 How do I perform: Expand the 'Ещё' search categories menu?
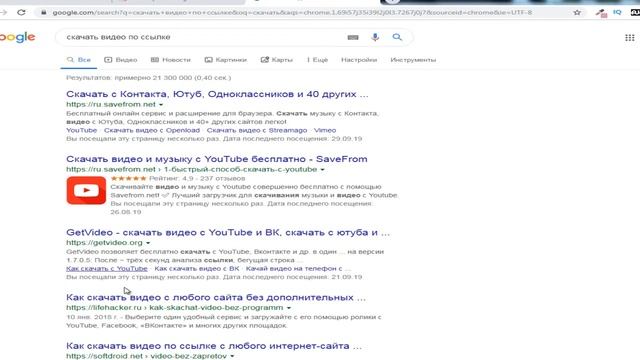point(318,60)
